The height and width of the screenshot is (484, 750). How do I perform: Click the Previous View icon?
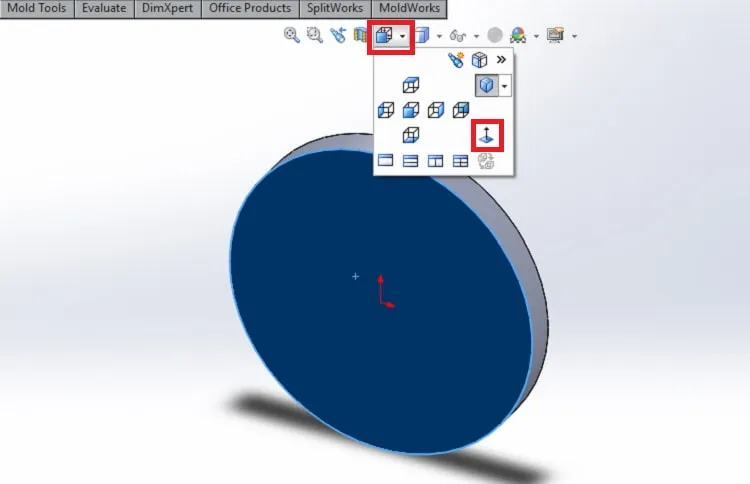coord(338,35)
